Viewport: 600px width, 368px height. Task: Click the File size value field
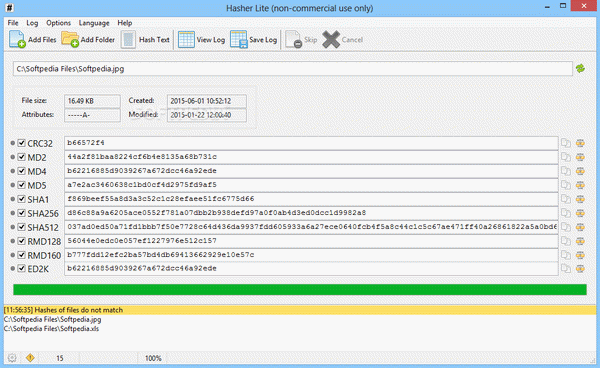pyautogui.click(x=92, y=101)
